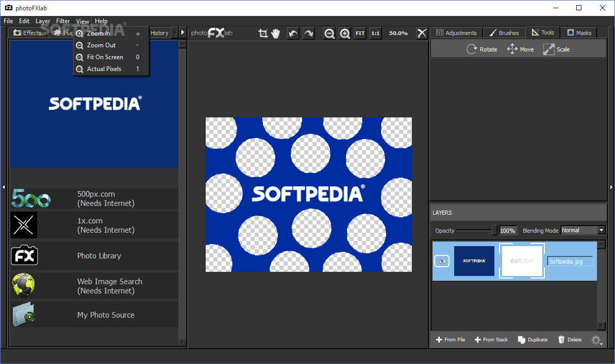Viewport: 615px width, 364px height.
Task: Open the Help menu
Action: pos(101,21)
